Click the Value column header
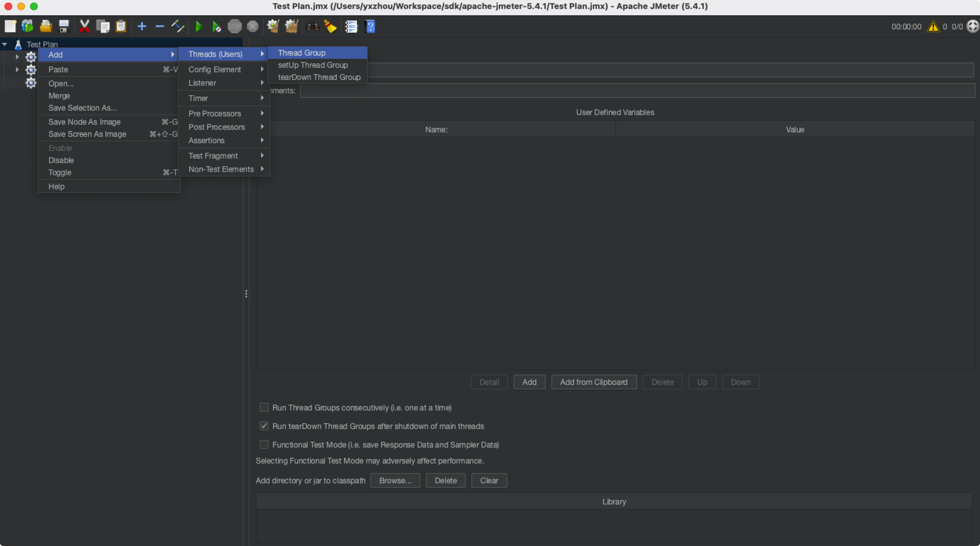This screenshot has width=980, height=546. (795, 129)
